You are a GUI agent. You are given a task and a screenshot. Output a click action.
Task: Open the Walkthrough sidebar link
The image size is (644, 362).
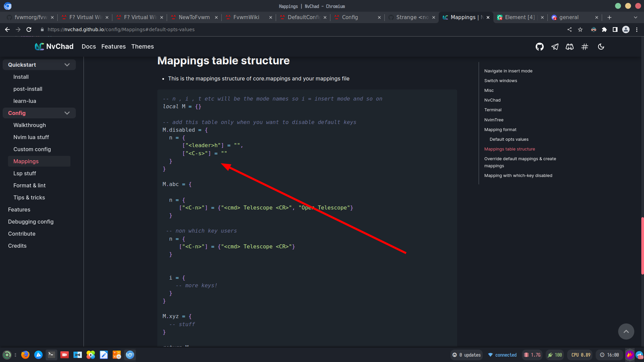[30, 125]
